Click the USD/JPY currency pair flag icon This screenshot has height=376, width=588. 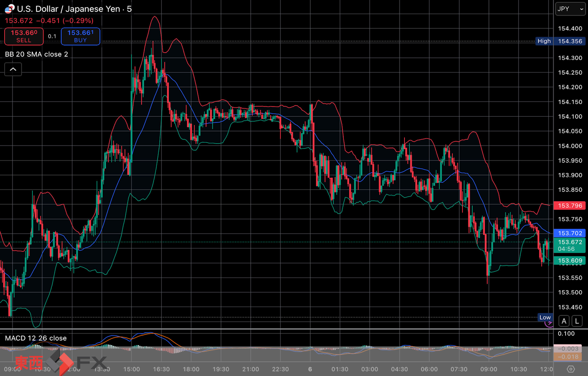pyautogui.click(x=9, y=9)
